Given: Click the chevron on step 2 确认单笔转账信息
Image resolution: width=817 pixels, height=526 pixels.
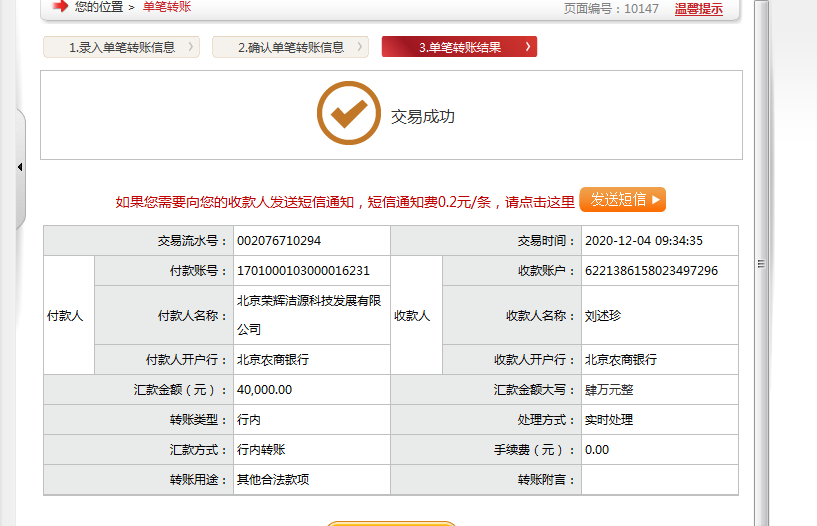Looking at the screenshot, I should pyautogui.click(x=360, y=47).
